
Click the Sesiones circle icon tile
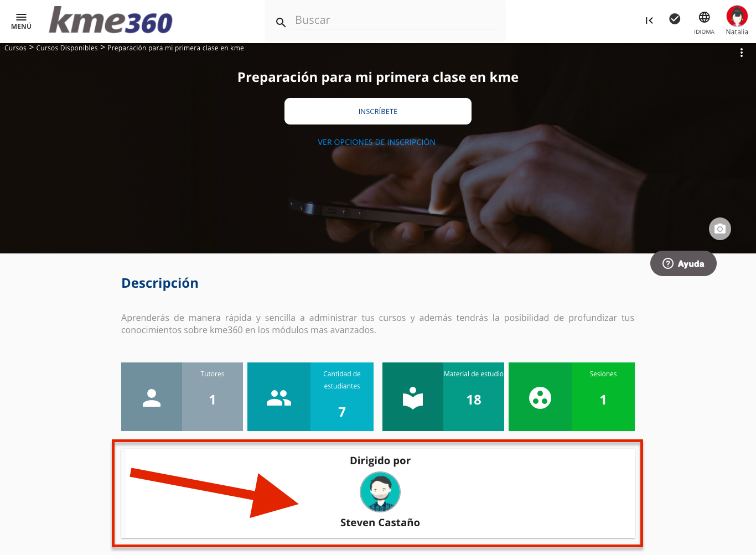tap(540, 397)
